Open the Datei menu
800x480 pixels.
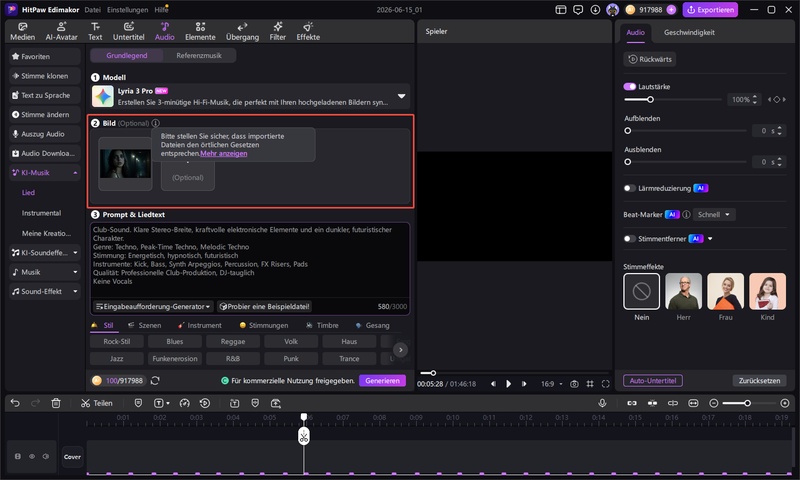[92, 10]
